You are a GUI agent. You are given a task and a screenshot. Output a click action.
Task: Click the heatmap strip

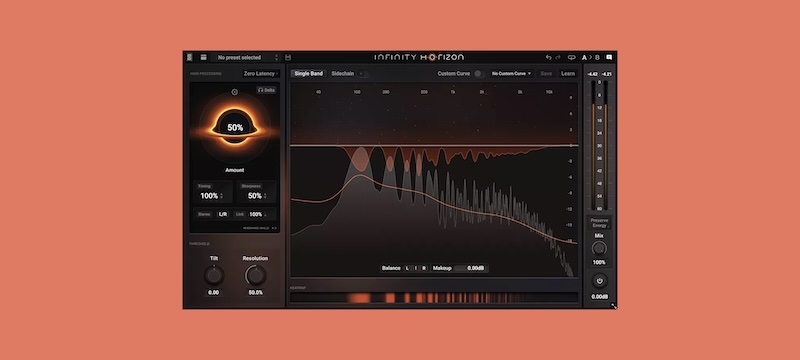434,297
